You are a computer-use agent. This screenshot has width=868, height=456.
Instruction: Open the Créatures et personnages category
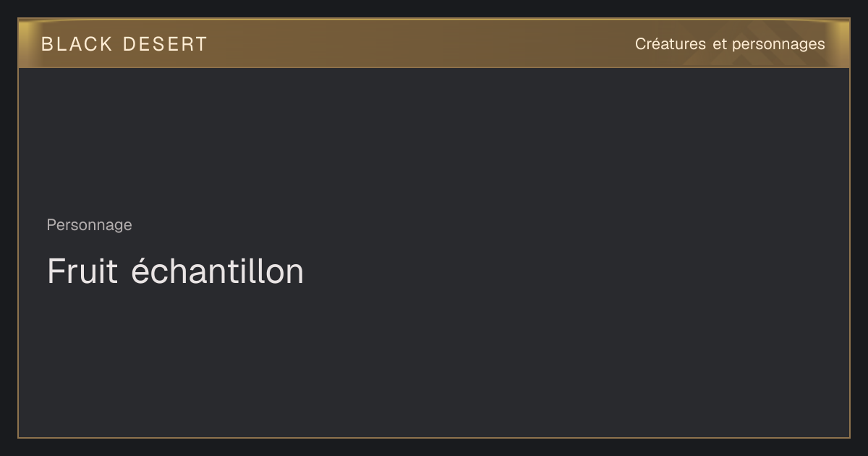730,44
